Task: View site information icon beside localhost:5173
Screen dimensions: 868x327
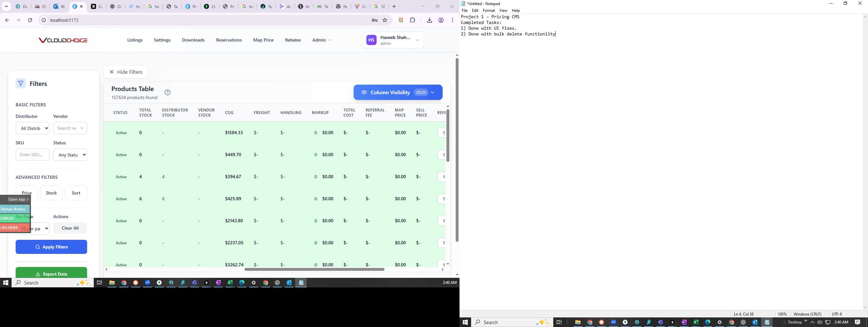Action: point(43,20)
